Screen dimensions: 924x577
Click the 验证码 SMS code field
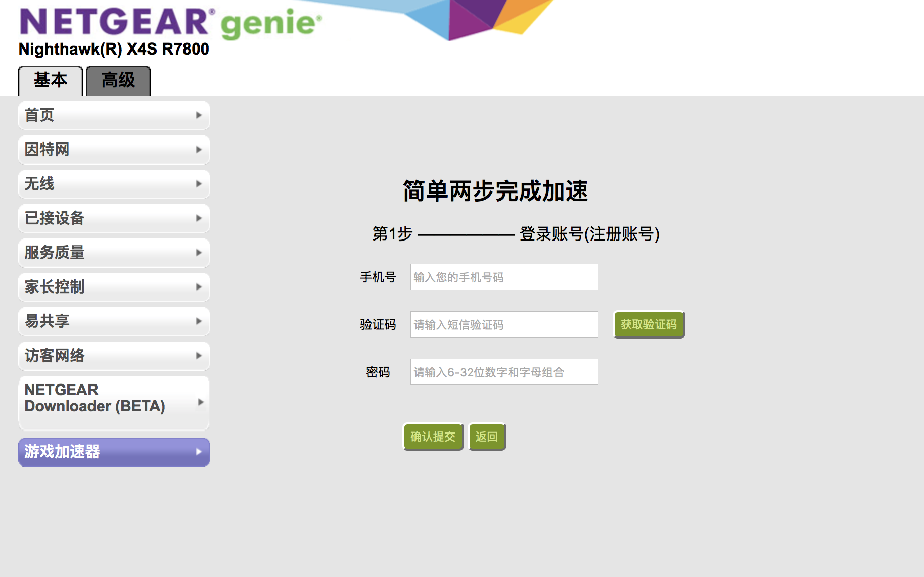[x=504, y=324]
